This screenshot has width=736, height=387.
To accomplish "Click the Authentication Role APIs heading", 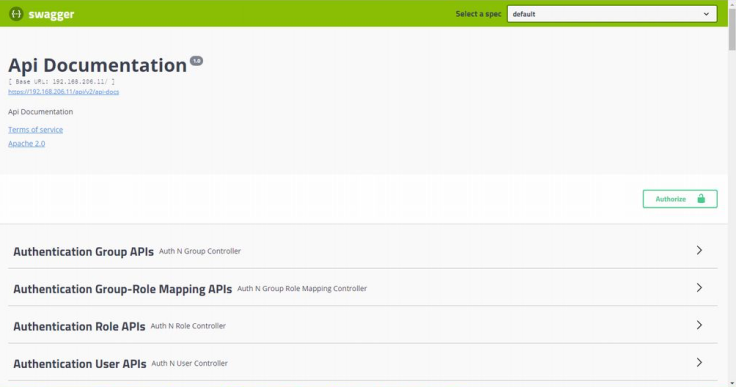I will pyautogui.click(x=79, y=326).
